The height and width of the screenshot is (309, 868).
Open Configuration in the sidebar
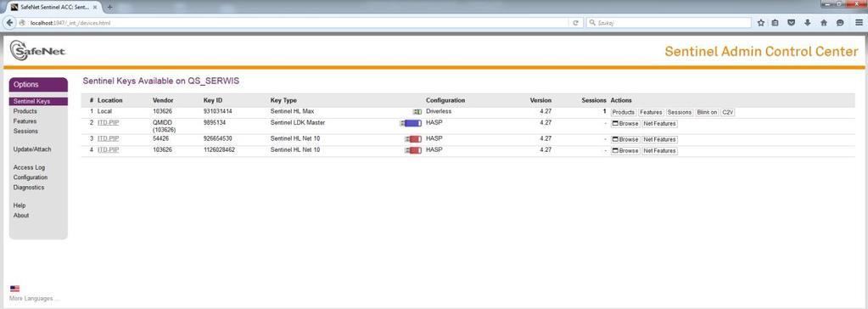click(x=31, y=177)
